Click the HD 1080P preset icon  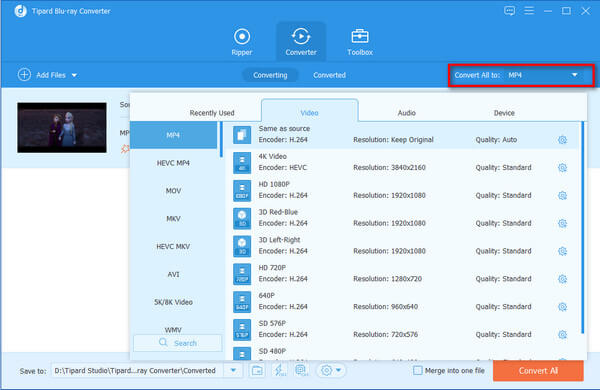tap(242, 191)
